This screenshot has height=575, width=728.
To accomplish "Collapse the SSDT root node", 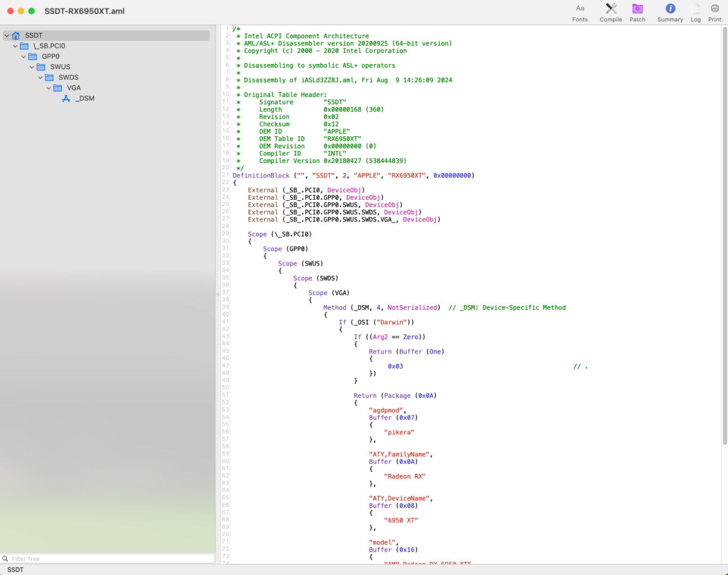I will (x=7, y=36).
